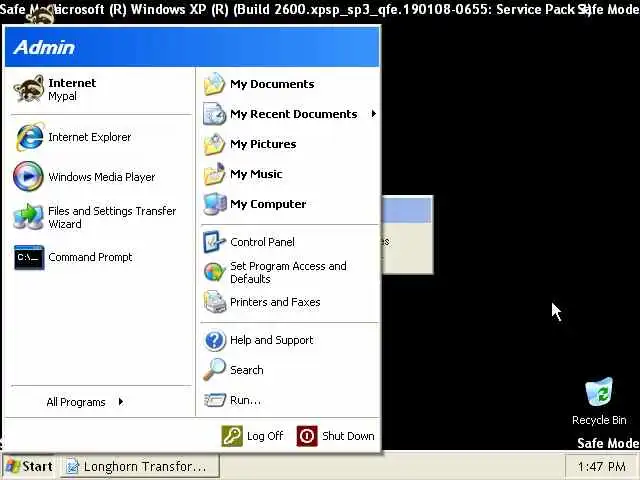Click the 1:47 PM taskbar clock
Screen dimensions: 640x480
pyautogui.click(x=602, y=466)
